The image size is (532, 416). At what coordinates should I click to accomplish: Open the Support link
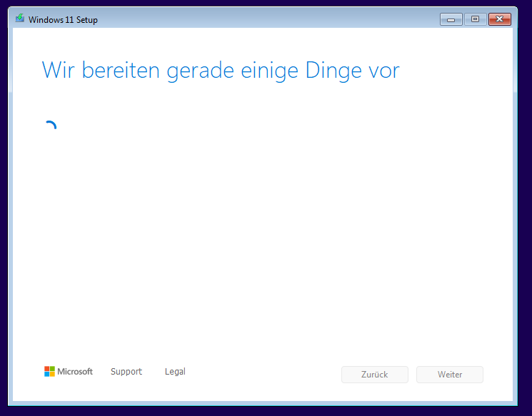[126, 372]
